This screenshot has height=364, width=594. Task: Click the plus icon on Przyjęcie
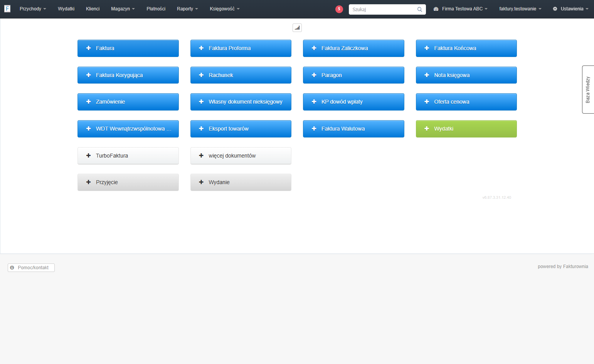(88, 182)
